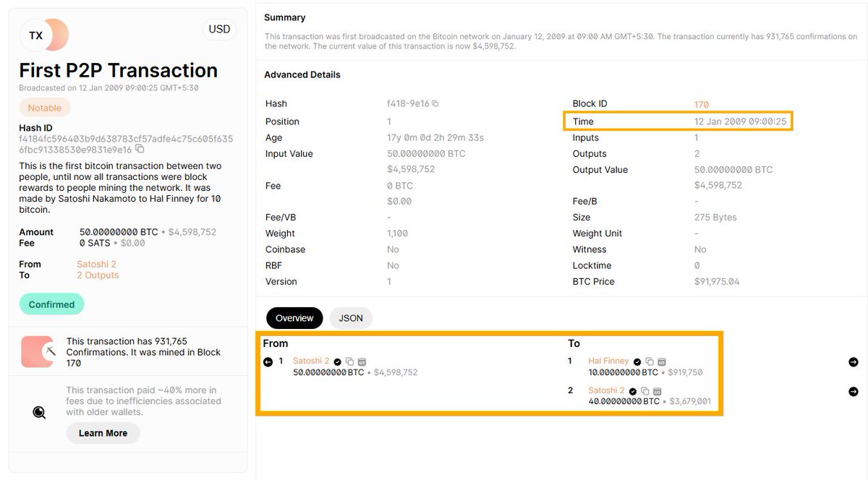Click the verified badge on Satoshi 2 output
This screenshot has width=868, height=480.
click(x=633, y=391)
